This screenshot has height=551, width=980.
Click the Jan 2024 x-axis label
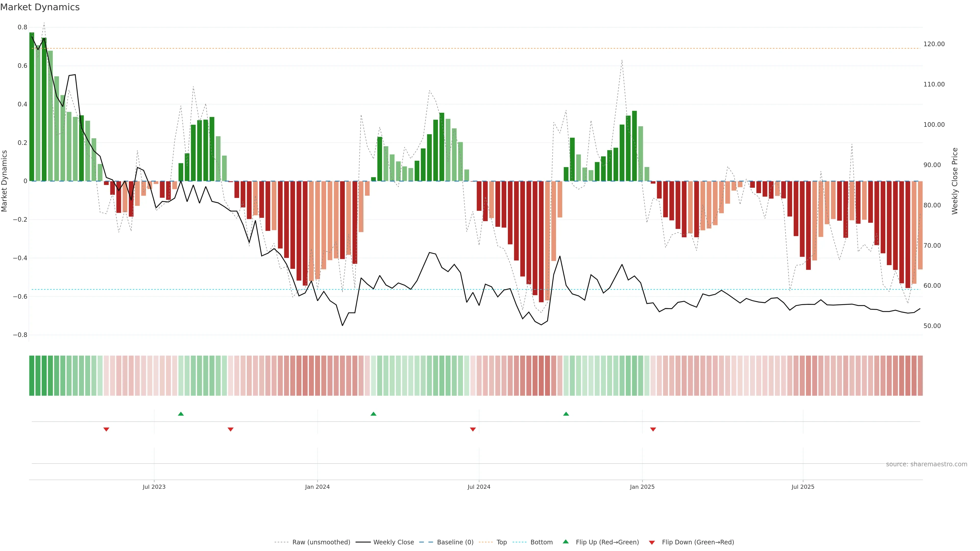point(317,487)
